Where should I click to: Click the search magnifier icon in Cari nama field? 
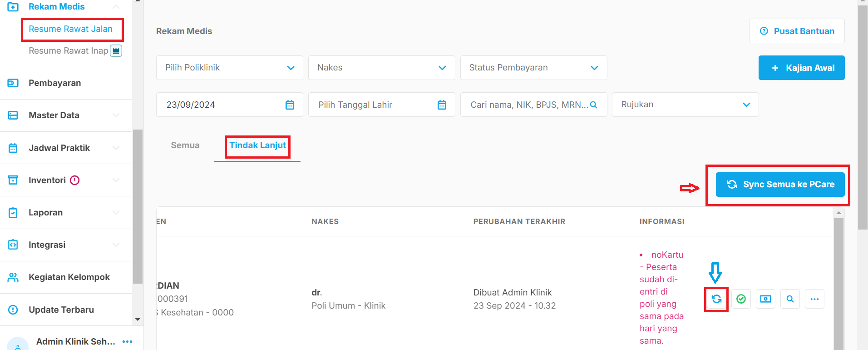(593, 105)
